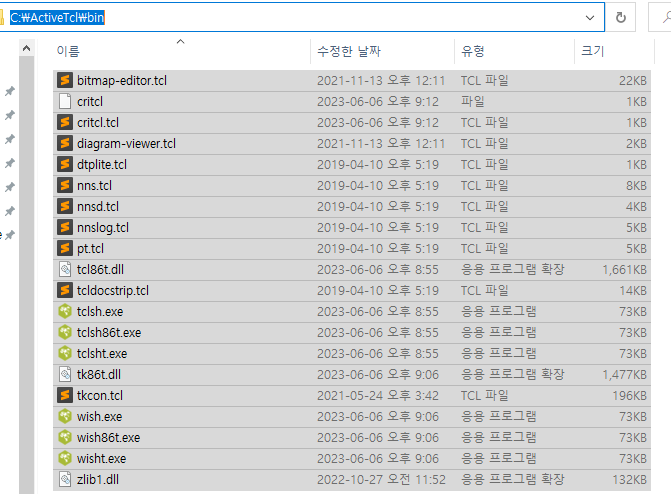Click the nns.tcl file icon

point(65,185)
